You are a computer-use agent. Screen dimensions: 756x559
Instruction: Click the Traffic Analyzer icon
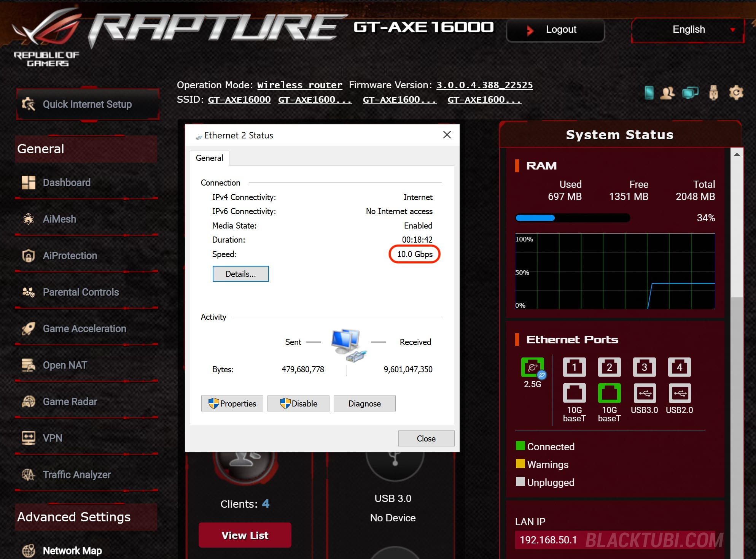tap(29, 475)
